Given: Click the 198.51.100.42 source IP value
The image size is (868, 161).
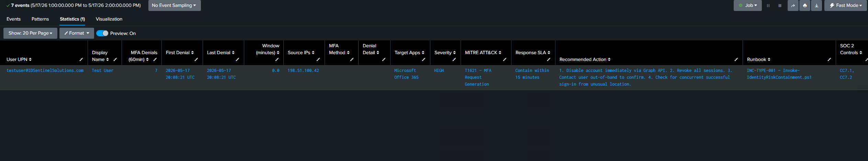Looking at the screenshot, I should tap(303, 71).
